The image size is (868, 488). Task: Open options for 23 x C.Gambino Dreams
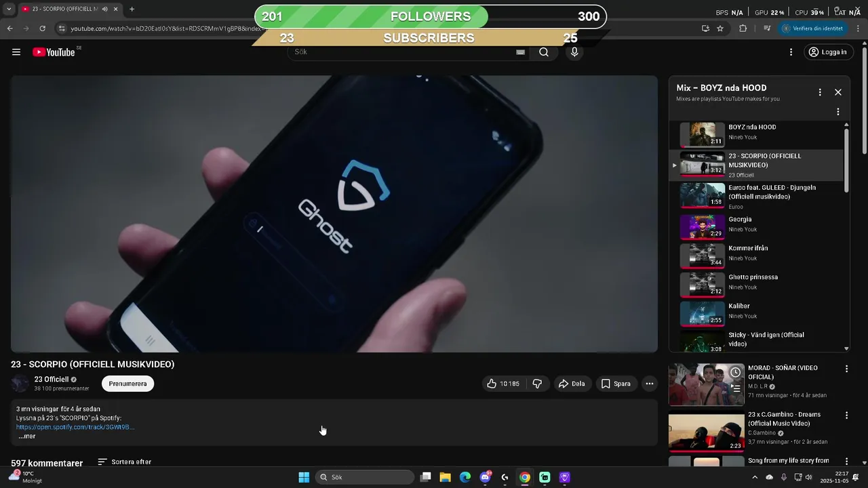[846, 415]
